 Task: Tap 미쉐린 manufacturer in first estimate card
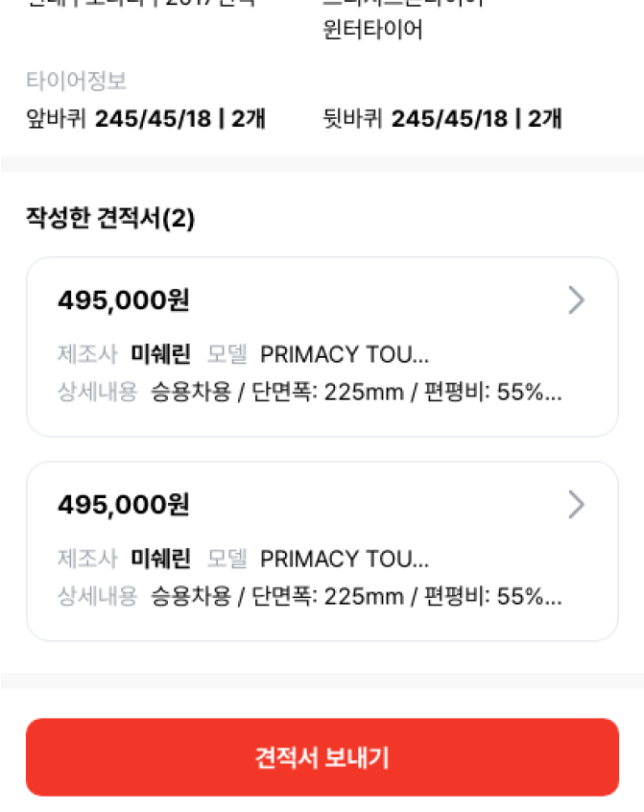pyautogui.click(x=160, y=355)
